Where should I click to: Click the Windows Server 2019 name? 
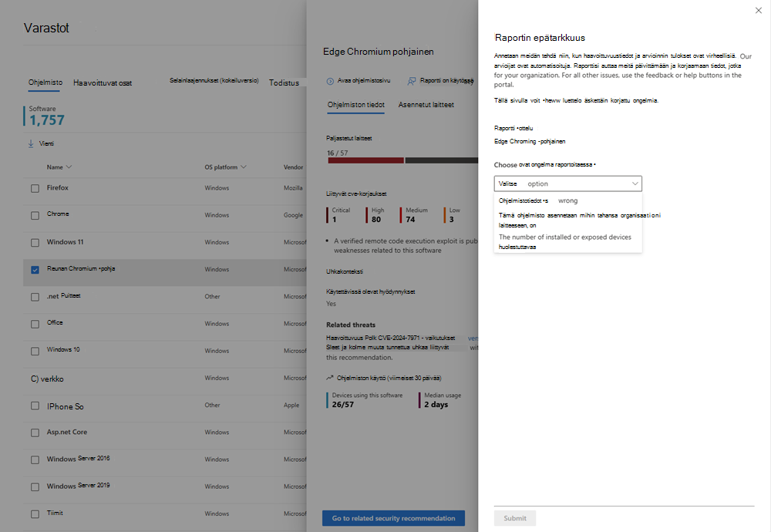(x=78, y=486)
